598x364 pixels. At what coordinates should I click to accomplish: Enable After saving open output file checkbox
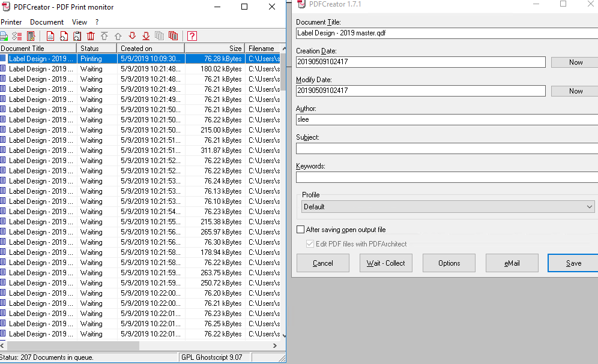pos(301,230)
